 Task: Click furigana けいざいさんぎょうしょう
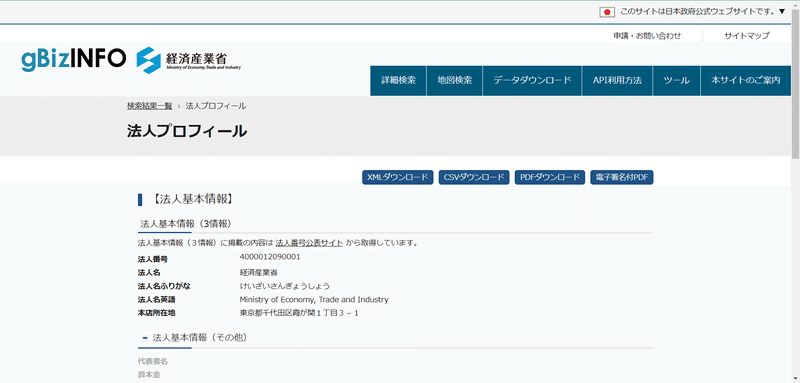(285, 286)
